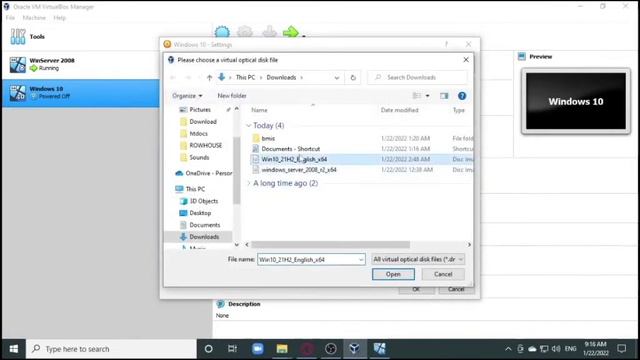Click the Discard toolbar icon

point(269,32)
